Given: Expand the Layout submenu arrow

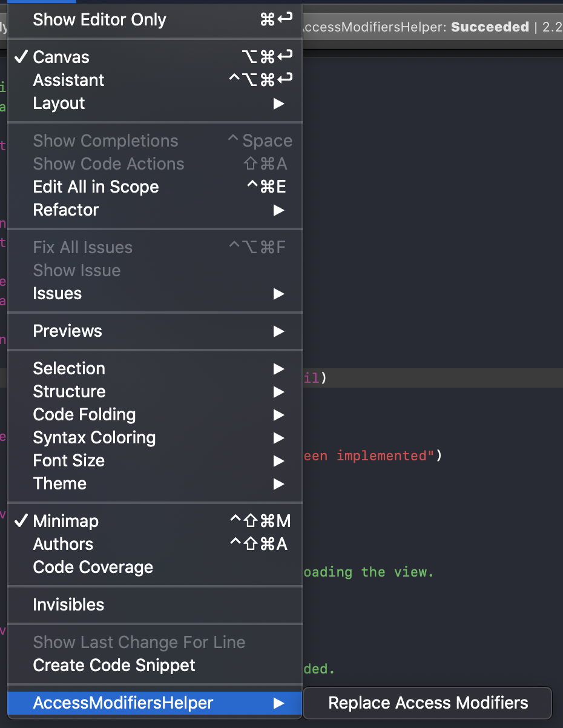Looking at the screenshot, I should (x=278, y=104).
